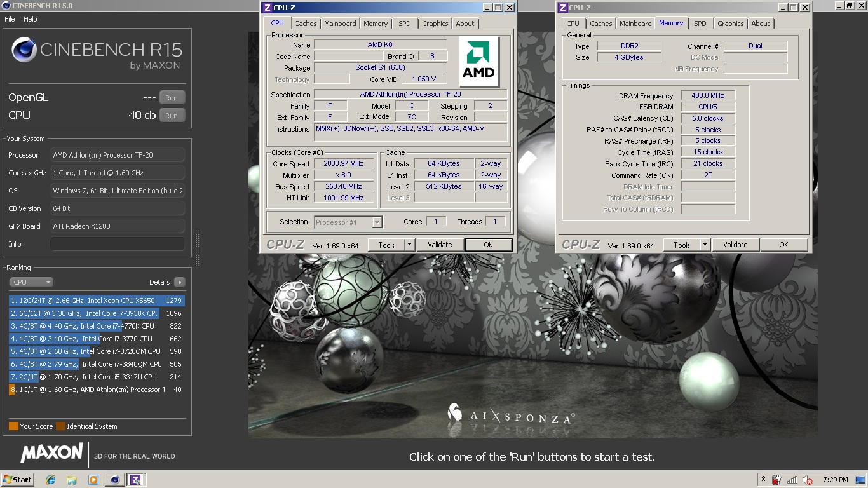Click the Cinebench panel splitter handle
The image size is (868, 488).
[x=197, y=248]
